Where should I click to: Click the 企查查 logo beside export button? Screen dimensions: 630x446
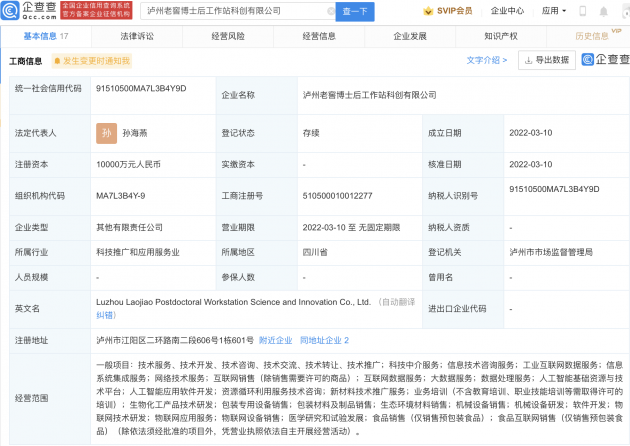(x=605, y=59)
